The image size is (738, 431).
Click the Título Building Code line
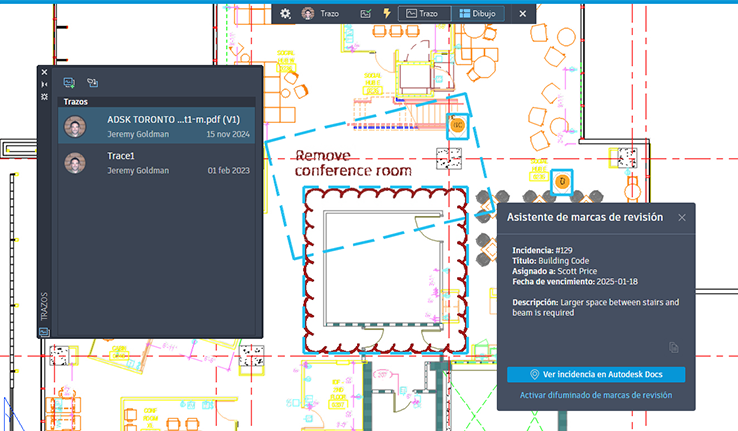pos(551,261)
